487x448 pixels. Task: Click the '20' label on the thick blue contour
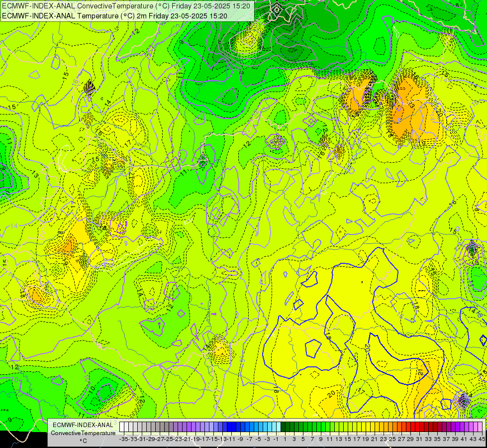(367, 347)
